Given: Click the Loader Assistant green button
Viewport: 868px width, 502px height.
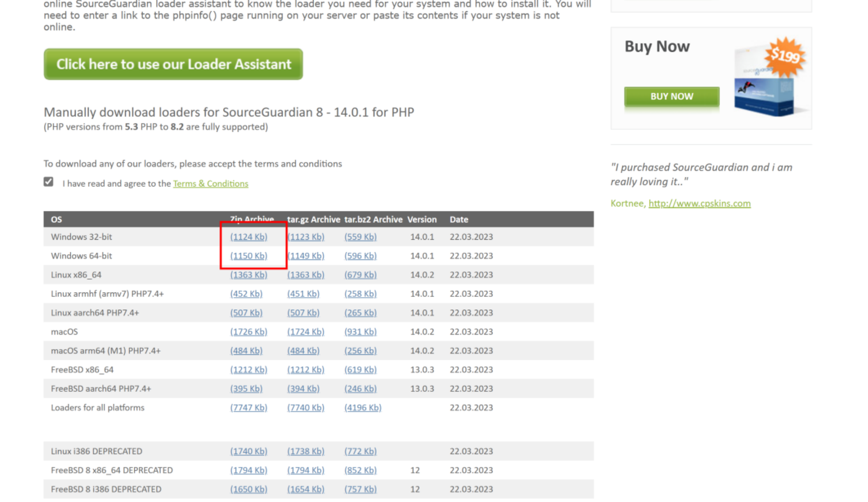Looking at the screenshot, I should (173, 64).
